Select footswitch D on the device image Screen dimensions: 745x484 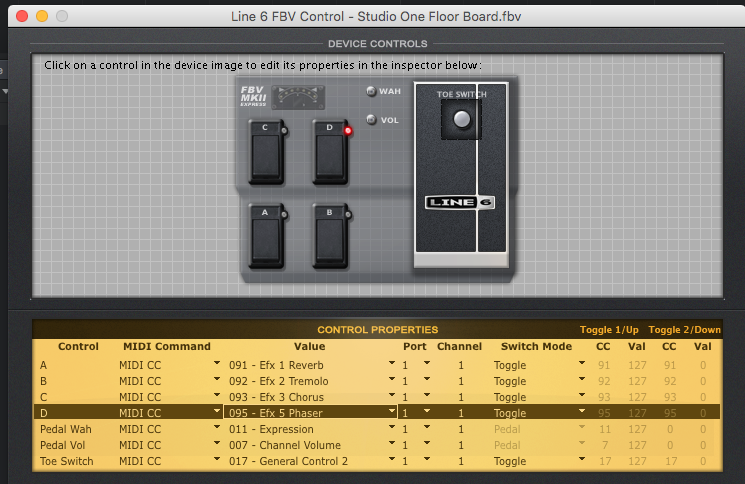click(330, 152)
